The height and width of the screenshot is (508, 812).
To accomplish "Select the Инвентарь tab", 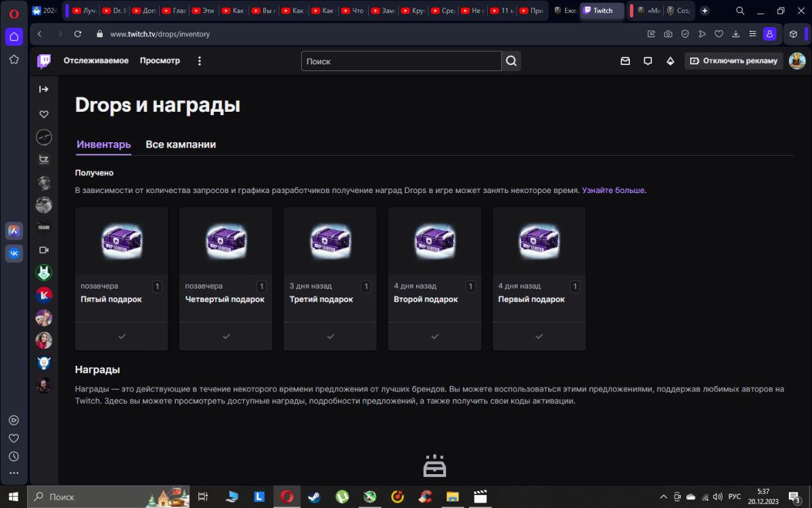I will [x=104, y=144].
